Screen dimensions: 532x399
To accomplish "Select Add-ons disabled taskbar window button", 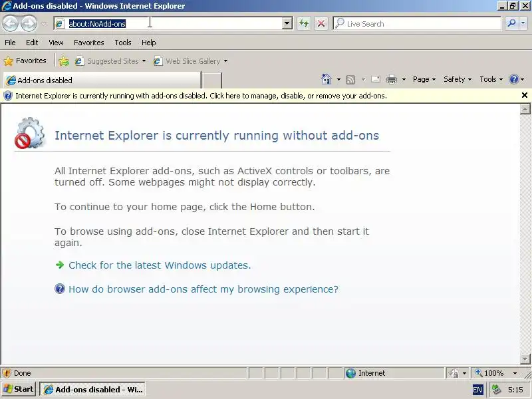I will tap(92, 390).
